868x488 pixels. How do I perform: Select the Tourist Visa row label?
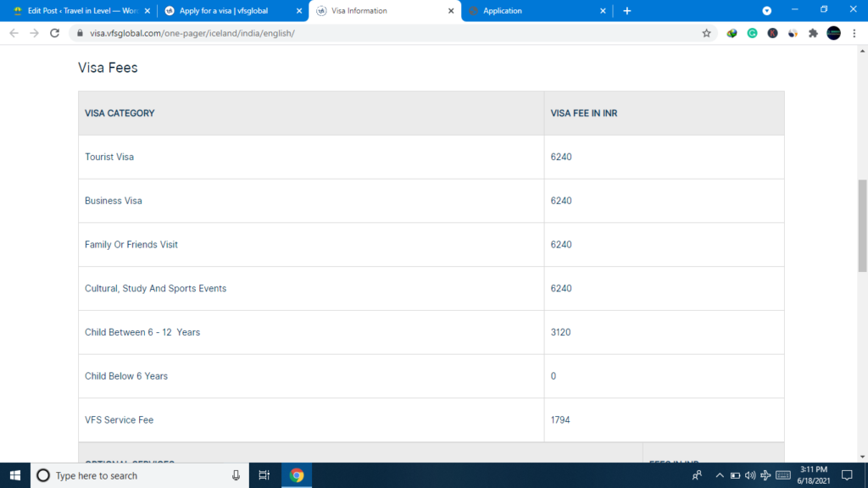pos(109,157)
